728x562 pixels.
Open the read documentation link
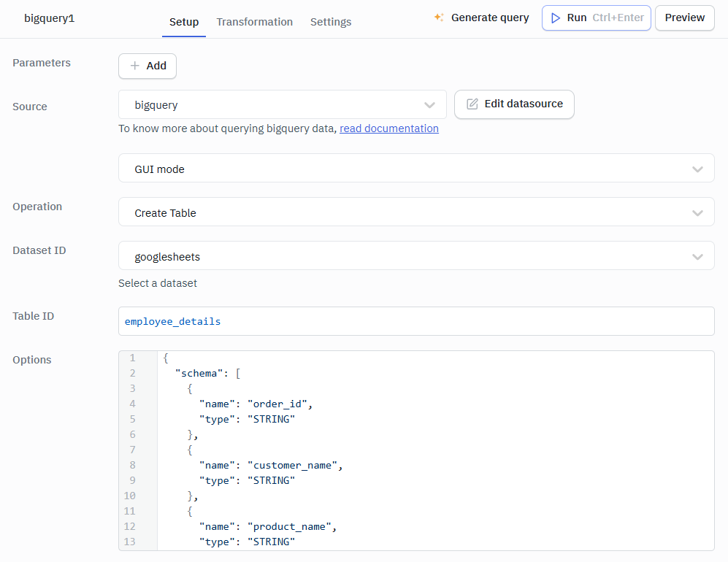pyautogui.click(x=389, y=128)
